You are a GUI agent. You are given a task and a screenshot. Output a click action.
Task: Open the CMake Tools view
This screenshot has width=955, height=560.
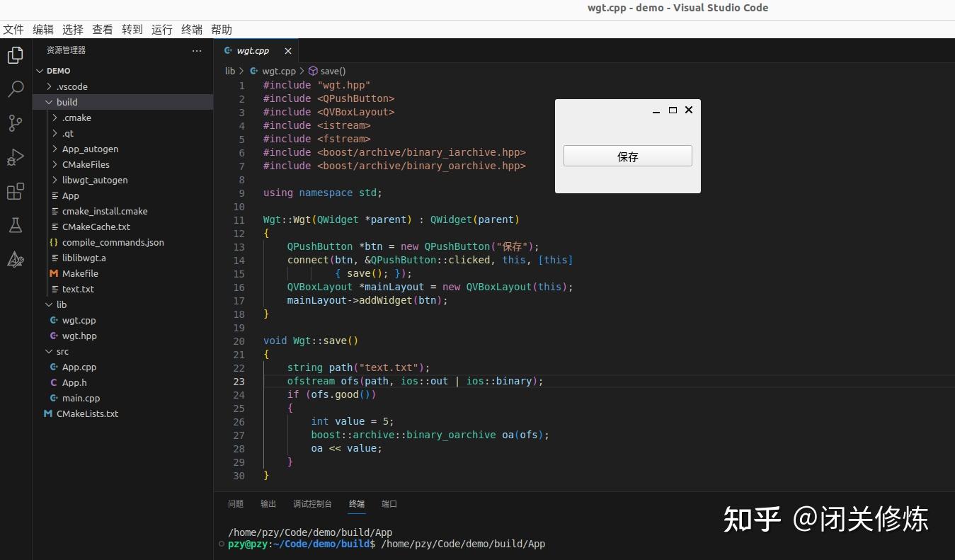[x=15, y=259]
